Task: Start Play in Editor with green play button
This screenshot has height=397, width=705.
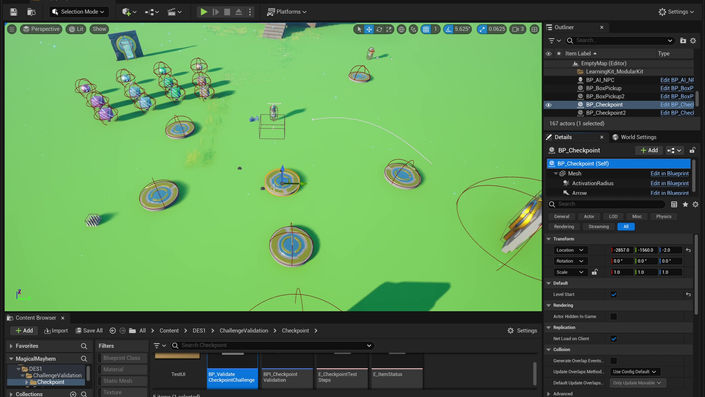Action: tap(204, 12)
